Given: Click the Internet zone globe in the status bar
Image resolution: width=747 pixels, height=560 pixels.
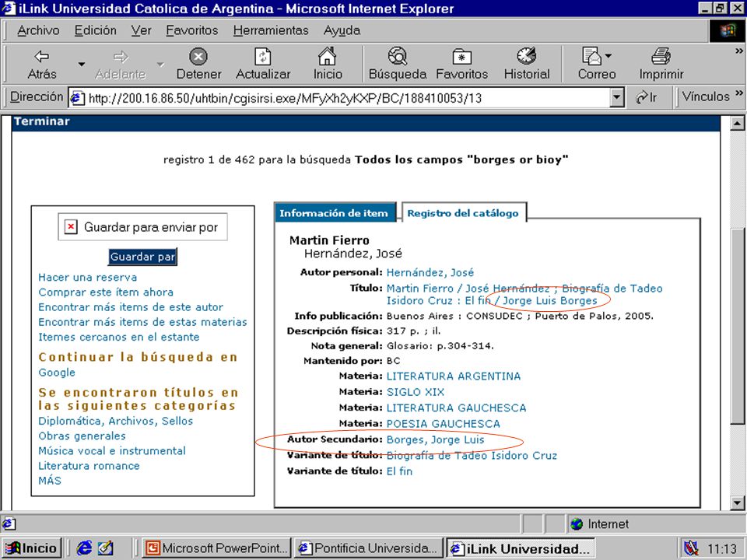Looking at the screenshot, I should pyautogui.click(x=577, y=523).
